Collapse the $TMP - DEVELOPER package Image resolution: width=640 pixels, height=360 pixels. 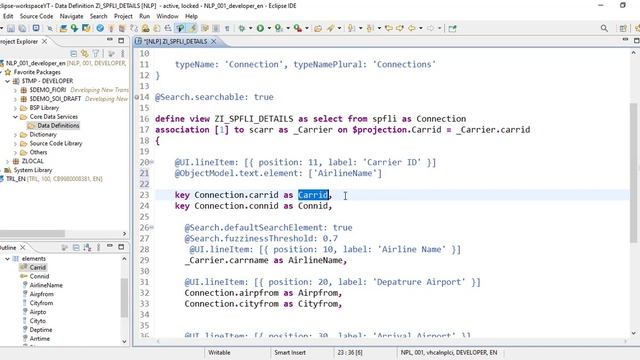[x=7, y=81]
